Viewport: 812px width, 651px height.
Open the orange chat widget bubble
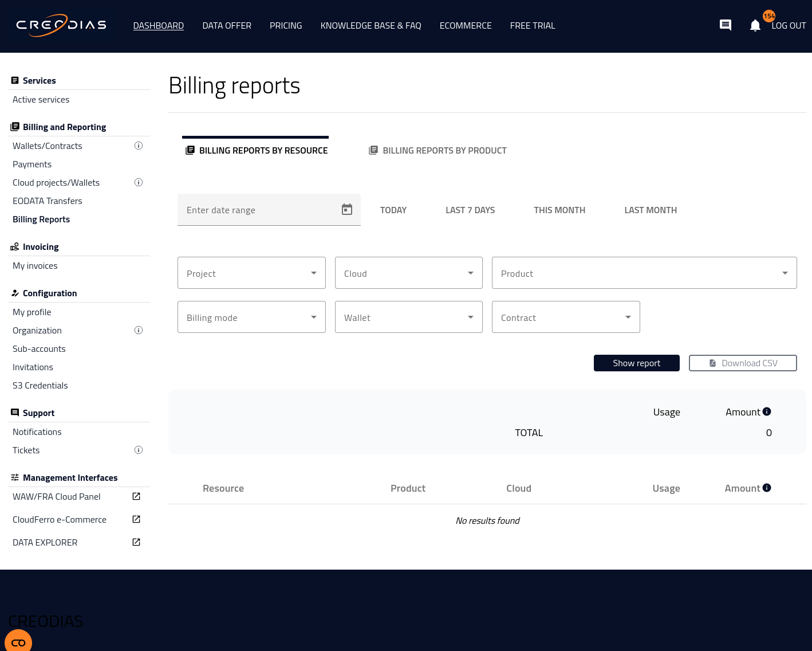point(18,642)
